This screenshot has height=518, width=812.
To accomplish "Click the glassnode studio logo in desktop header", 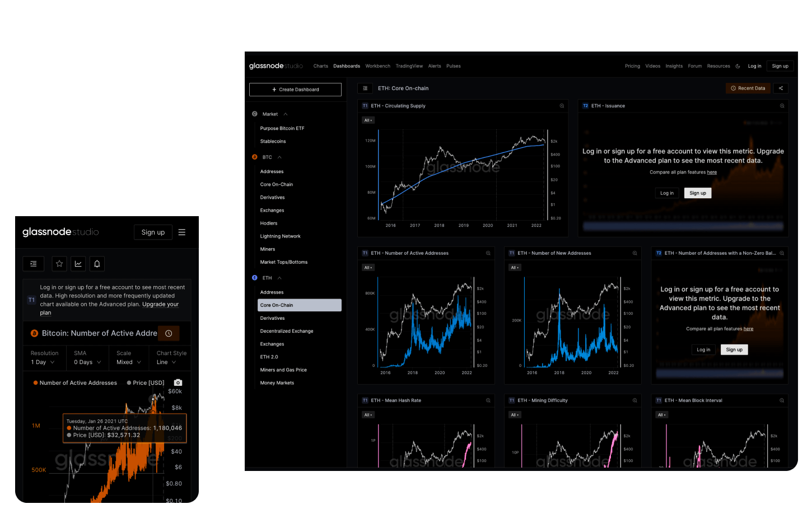I will [x=276, y=66].
